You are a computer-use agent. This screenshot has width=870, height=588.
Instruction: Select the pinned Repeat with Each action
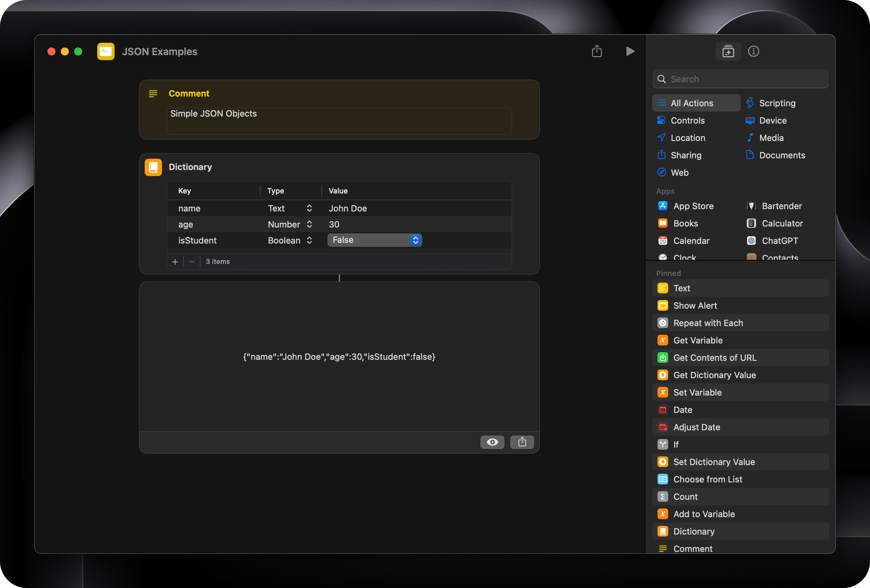click(708, 323)
